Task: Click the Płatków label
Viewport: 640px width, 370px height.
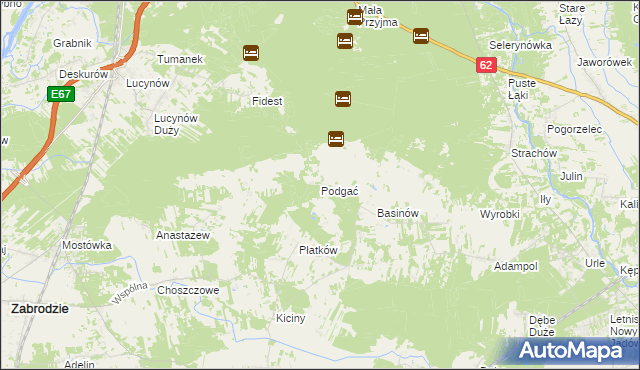Action: [x=318, y=250]
